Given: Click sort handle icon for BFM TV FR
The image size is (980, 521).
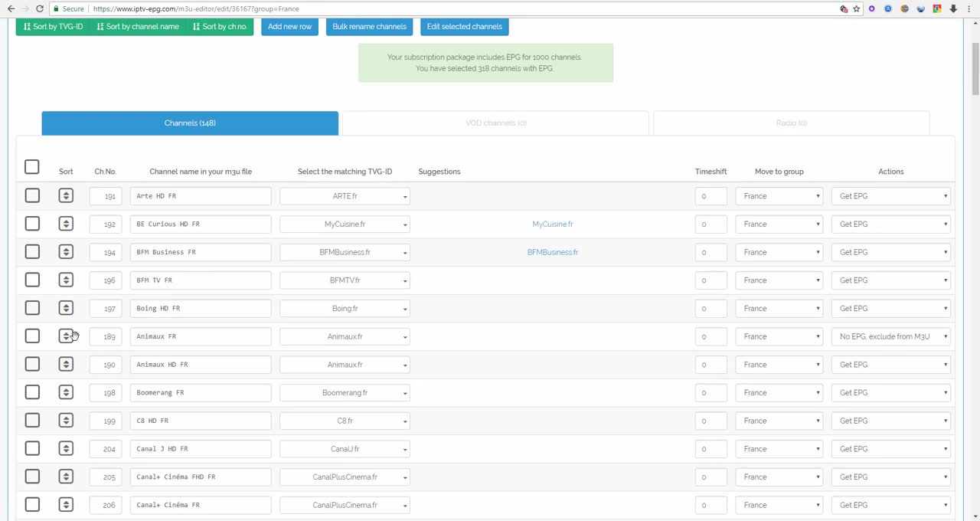Looking at the screenshot, I should point(66,280).
